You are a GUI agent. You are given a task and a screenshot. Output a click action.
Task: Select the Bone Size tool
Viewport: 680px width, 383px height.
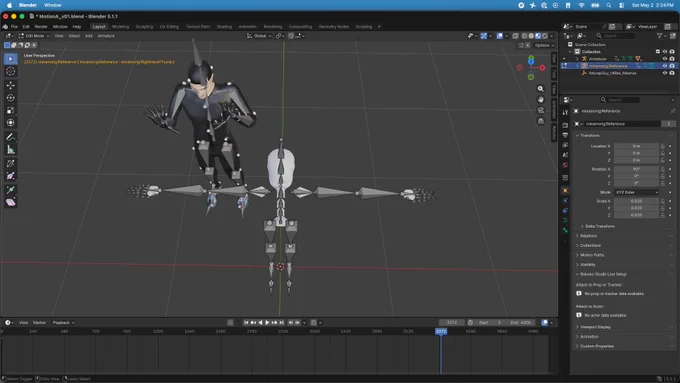click(x=10, y=176)
